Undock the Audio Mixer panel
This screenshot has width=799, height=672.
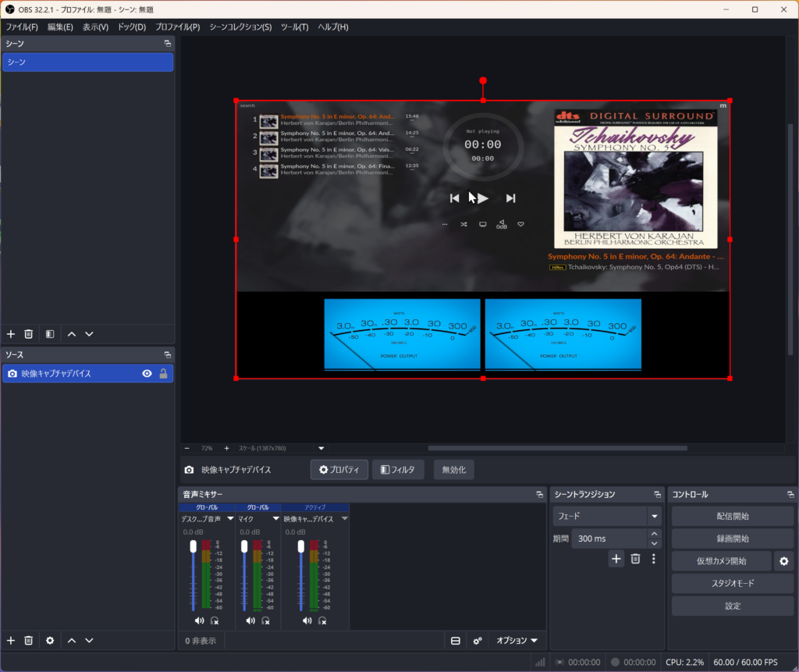pyautogui.click(x=540, y=495)
